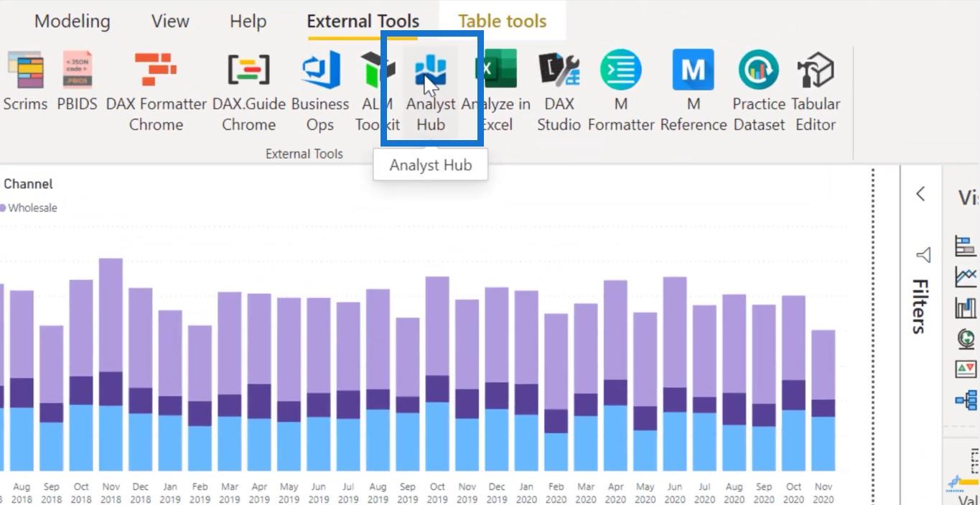Open M Formatter tool
The image size is (980, 505).
[621, 91]
